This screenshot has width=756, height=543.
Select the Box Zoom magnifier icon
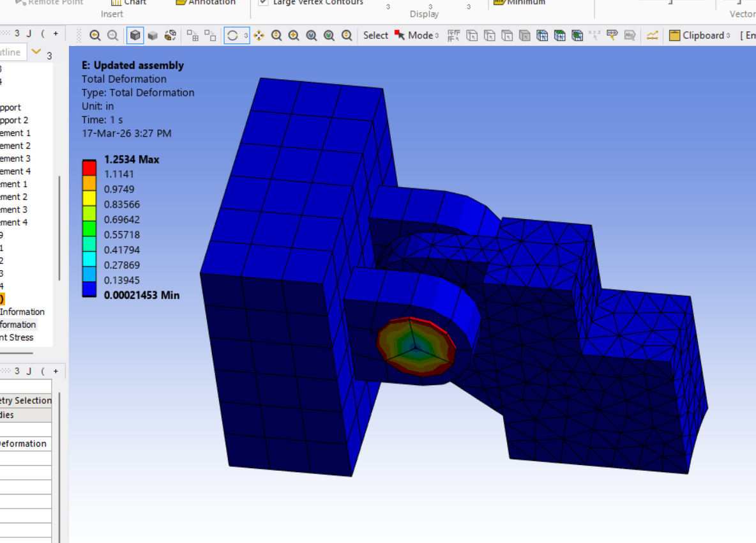[x=294, y=36]
